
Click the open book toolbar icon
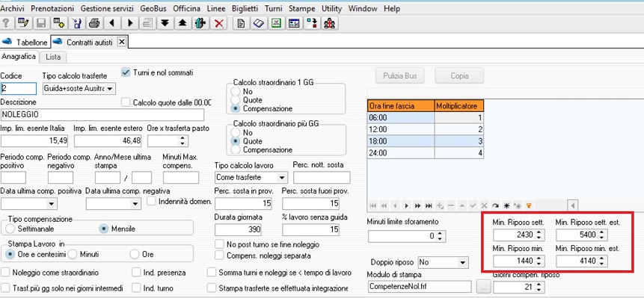(258, 23)
